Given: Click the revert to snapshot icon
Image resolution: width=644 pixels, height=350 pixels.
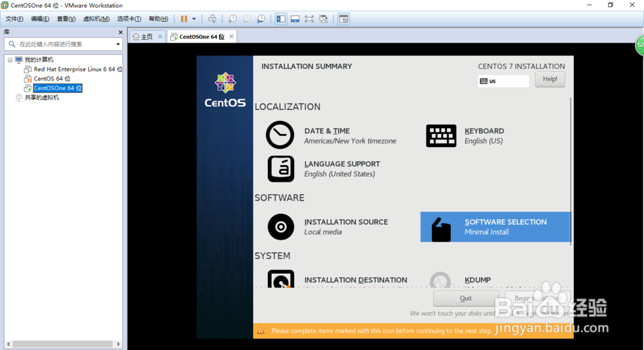Looking at the screenshot, I should coord(247,19).
